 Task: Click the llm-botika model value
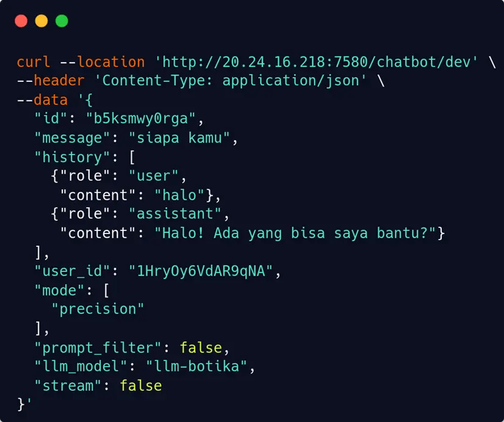point(197,367)
